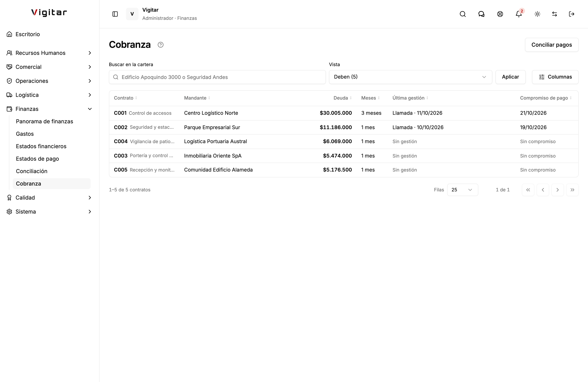Expand the Sistema menu
588x382 pixels.
click(x=49, y=212)
